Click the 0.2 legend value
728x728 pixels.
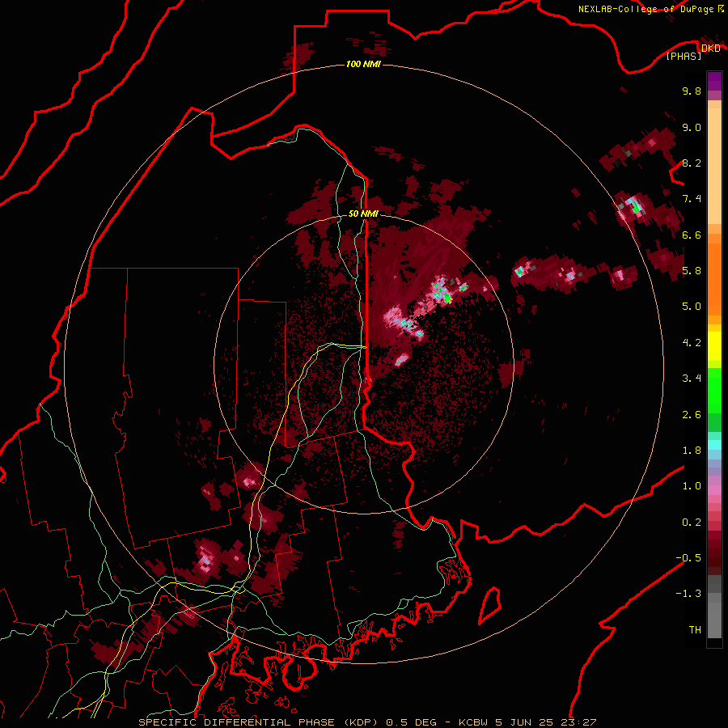(x=692, y=523)
